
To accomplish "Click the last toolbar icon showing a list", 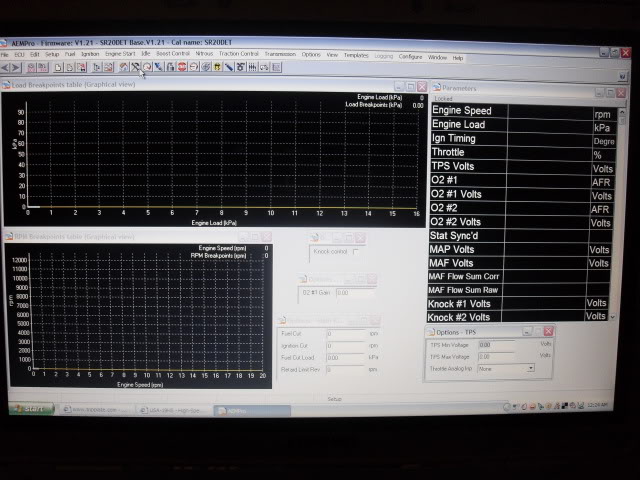I will tap(276, 67).
